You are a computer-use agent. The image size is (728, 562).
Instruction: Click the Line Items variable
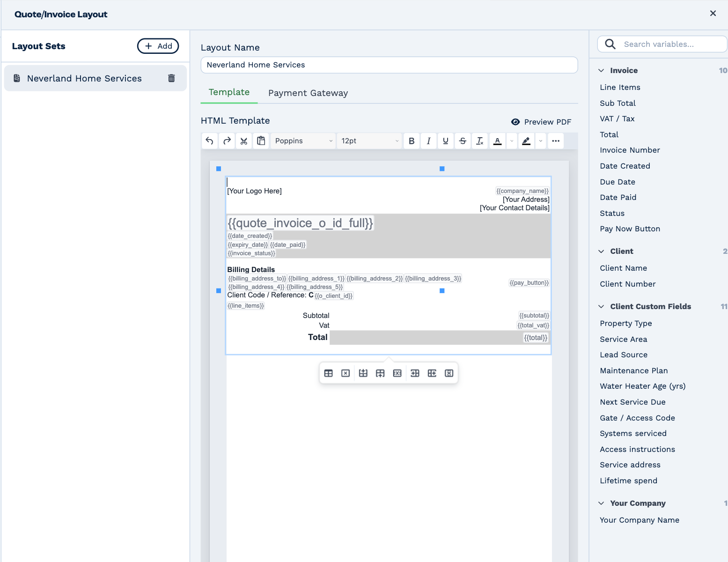[x=620, y=88]
